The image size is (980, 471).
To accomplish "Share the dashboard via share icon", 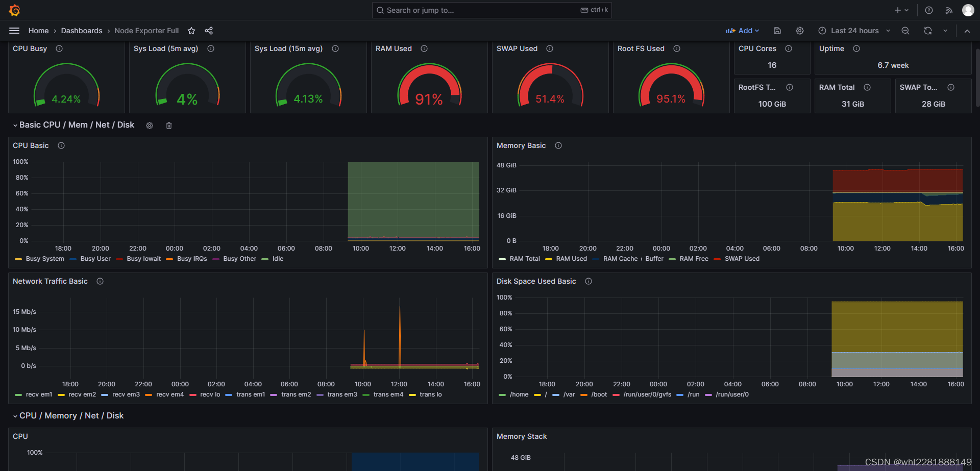I will point(209,31).
